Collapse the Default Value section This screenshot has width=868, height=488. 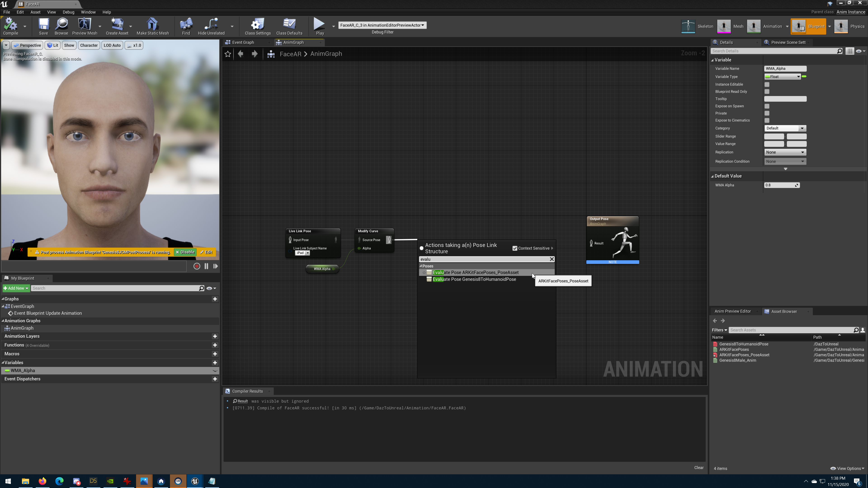[x=713, y=176]
